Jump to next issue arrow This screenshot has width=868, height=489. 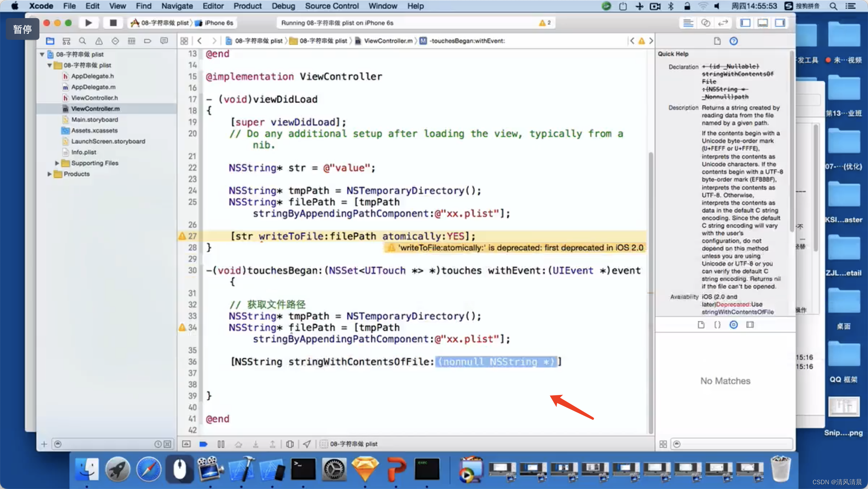tap(651, 41)
